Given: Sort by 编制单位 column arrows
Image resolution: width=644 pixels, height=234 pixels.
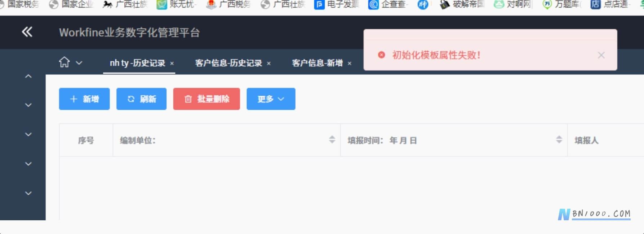Looking at the screenshot, I should (x=332, y=140).
